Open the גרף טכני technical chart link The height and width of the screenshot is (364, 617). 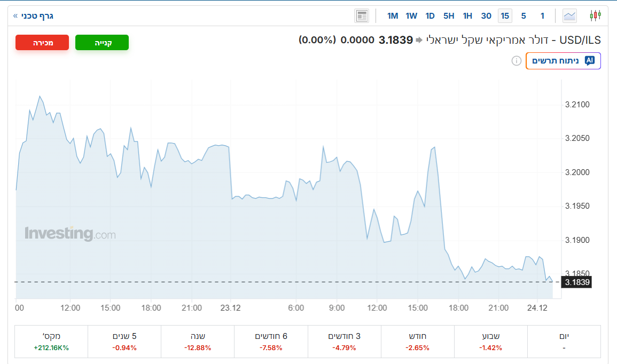coord(33,15)
